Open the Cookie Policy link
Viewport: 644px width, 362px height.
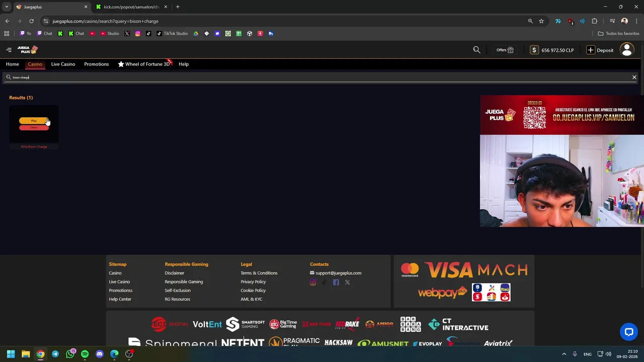[253, 291]
